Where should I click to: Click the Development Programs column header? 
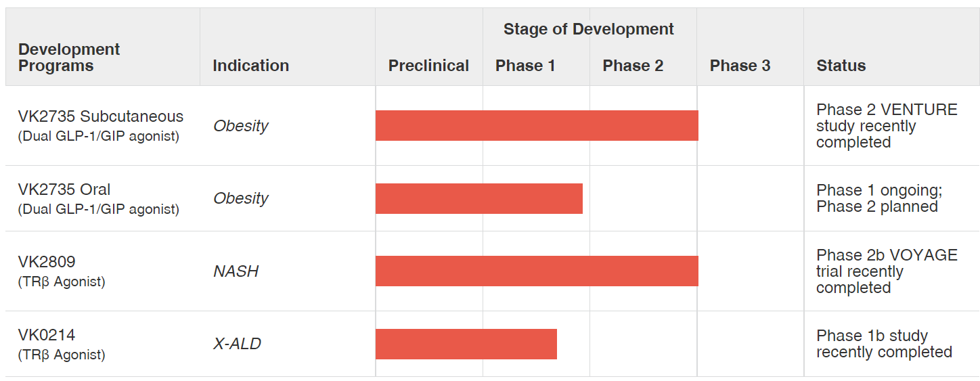click(x=69, y=58)
